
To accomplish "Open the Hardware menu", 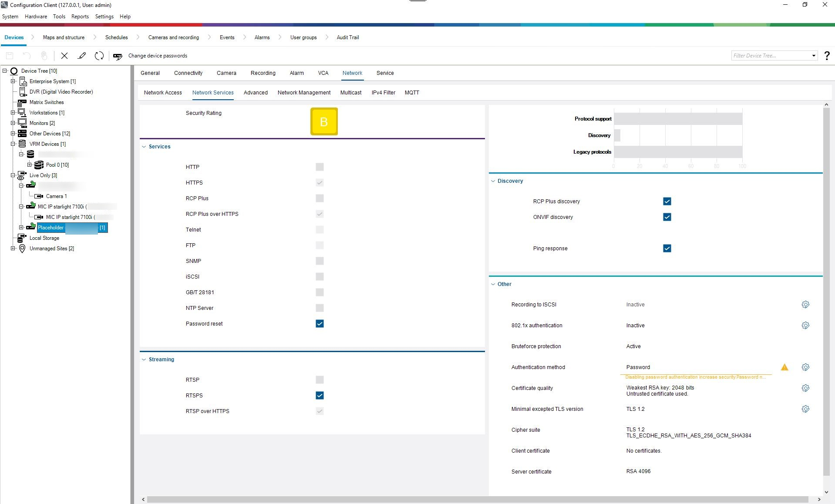I will (x=36, y=17).
